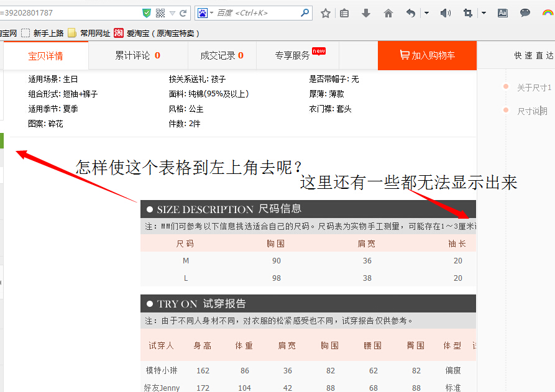Click the undo closed tab arrow icon
Viewport: 555px width, 392px height.
click(411, 14)
